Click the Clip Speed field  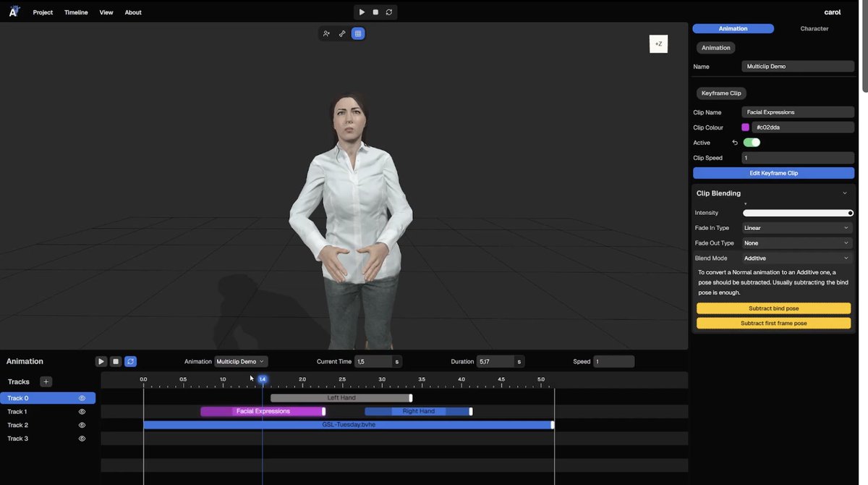pyautogui.click(x=798, y=158)
